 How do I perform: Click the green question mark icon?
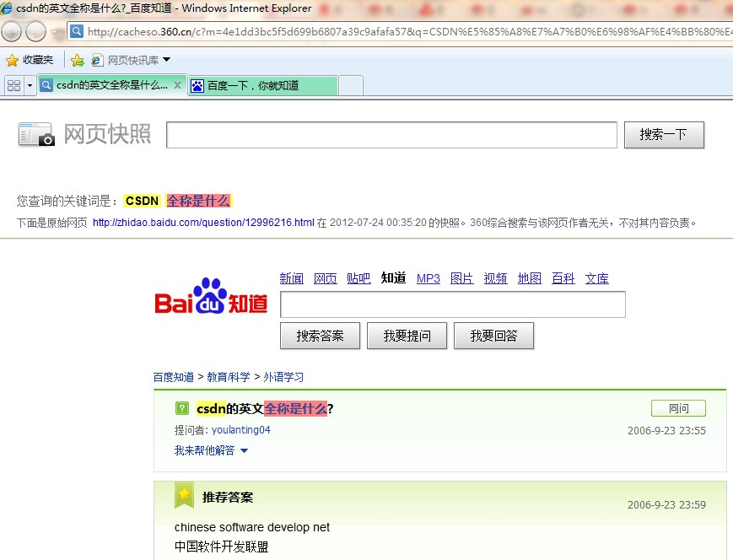[x=181, y=409]
